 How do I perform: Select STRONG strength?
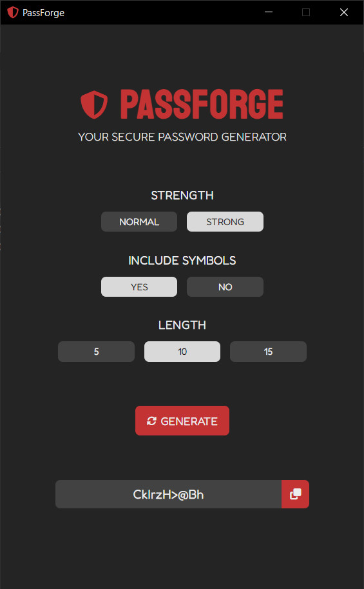click(x=225, y=222)
